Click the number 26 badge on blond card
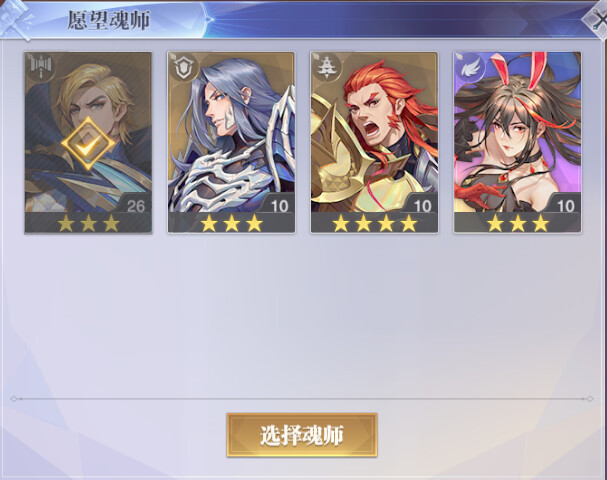This screenshot has height=480, width=607. pyautogui.click(x=135, y=206)
